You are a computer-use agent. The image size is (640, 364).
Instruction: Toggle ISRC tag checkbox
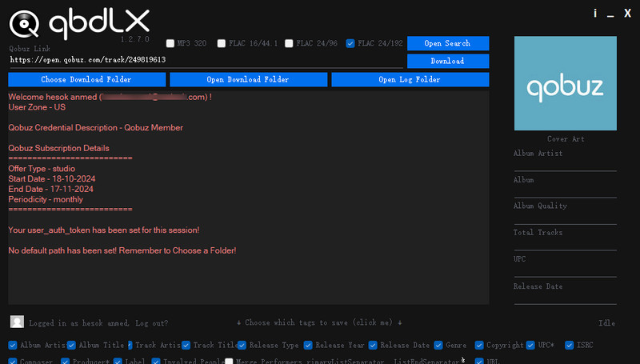click(570, 346)
